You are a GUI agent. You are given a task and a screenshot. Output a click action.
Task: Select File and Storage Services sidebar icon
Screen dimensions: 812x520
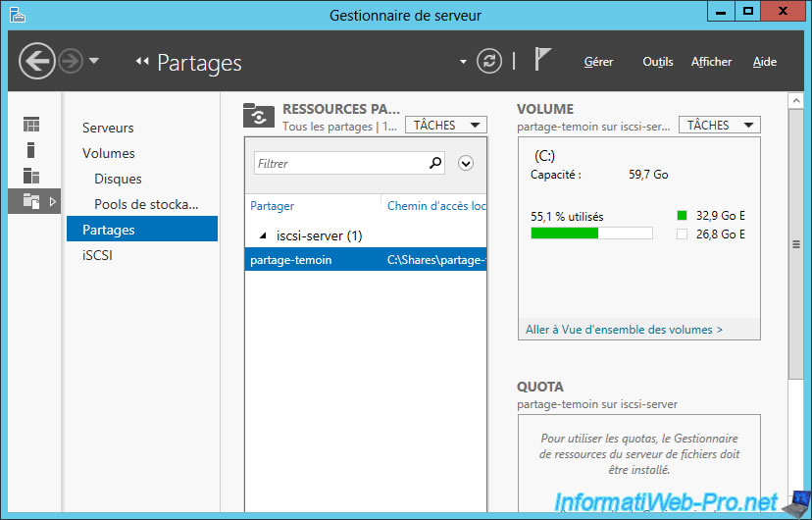31,201
